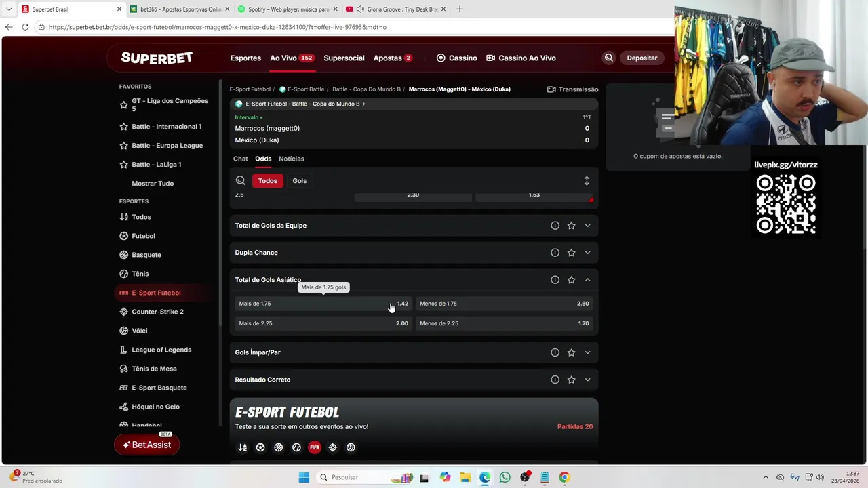Screen dimensions: 868x488
Task: Select the football icon in sports strip
Action: pyautogui.click(x=260, y=447)
